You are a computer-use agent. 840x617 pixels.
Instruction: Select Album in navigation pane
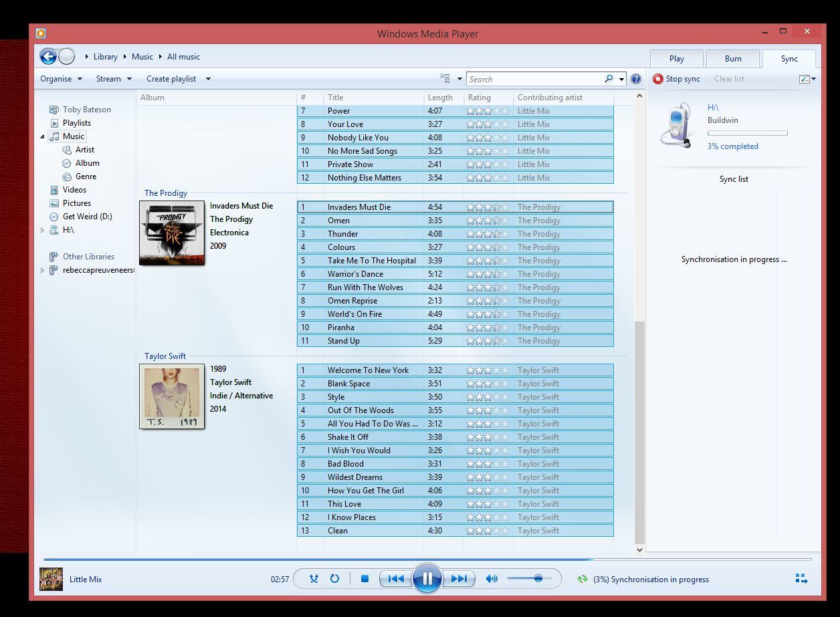tap(88, 163)
